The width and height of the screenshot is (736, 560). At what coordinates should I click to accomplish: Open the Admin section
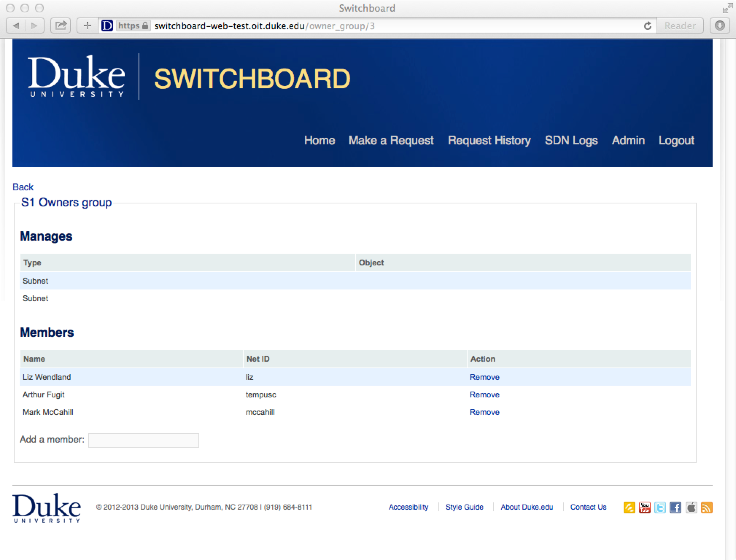point(628,141)
